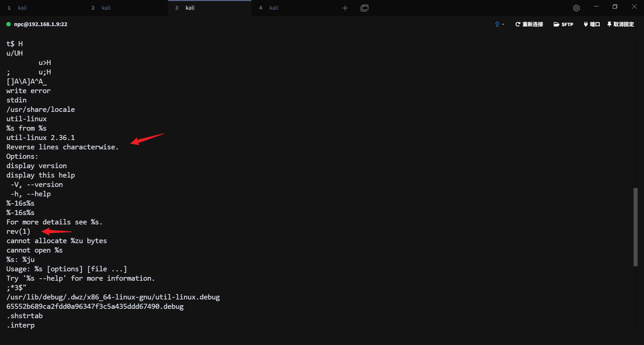Viewport: 644px width, 345px height.
Task: Open the split panes window icon
Action: (364, 8)
